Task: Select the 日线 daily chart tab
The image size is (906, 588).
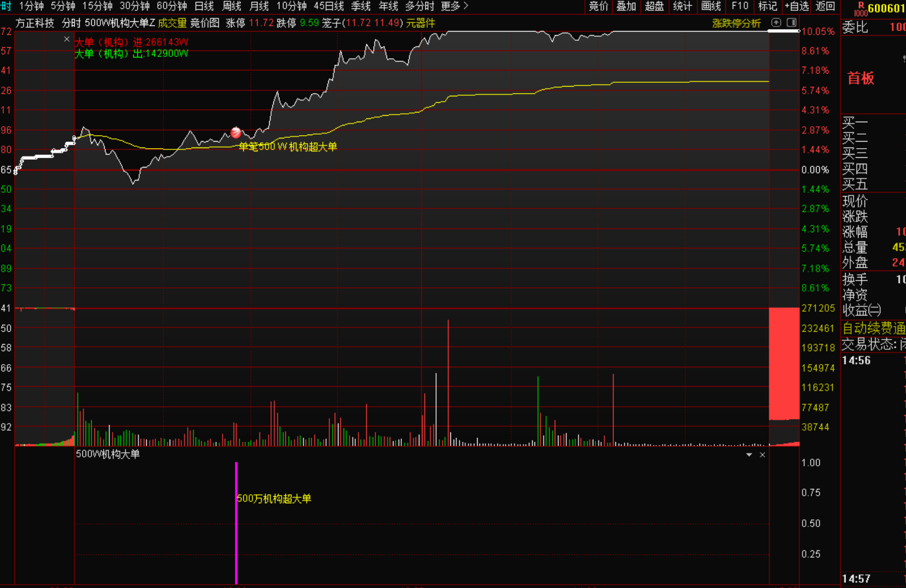Action: tap(204, 6)
